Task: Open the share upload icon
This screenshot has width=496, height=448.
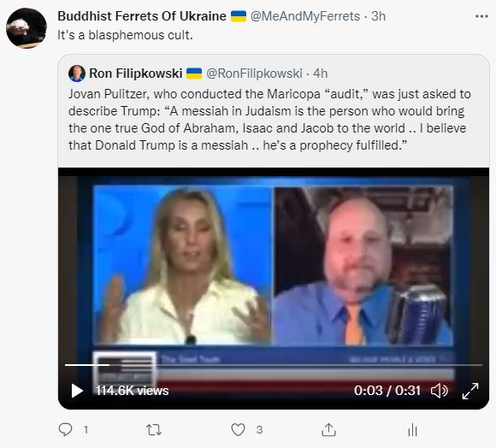Action: point(328,430)
